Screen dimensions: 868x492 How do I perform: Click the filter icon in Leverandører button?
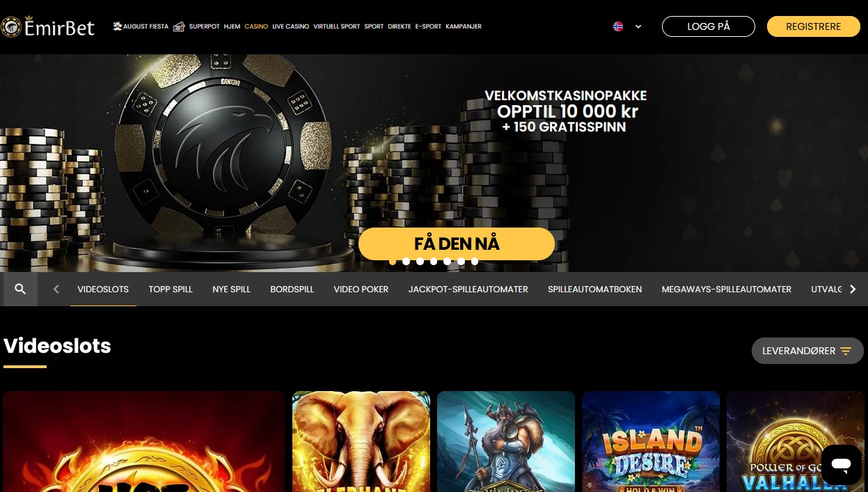[x=846, y=351]
